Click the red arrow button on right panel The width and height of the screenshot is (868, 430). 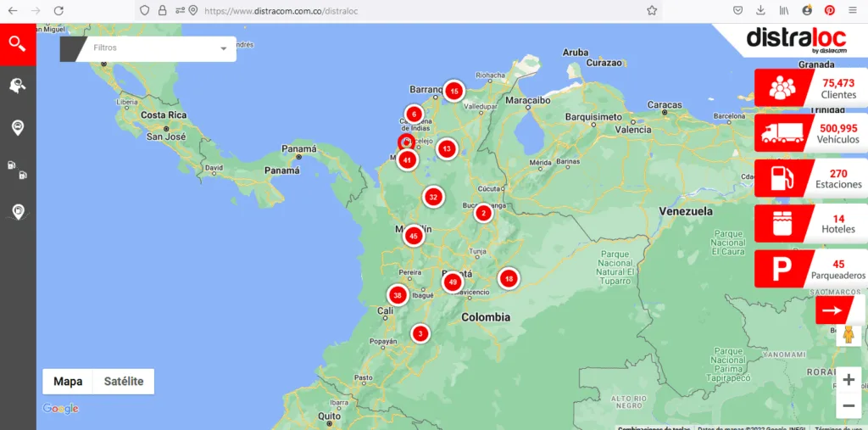point(832,310)
